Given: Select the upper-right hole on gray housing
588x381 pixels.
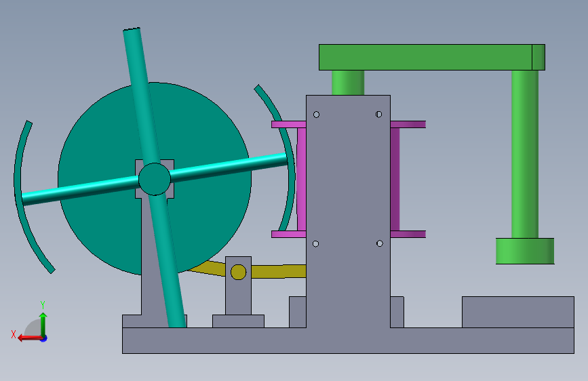Looking at the screenshot, I should [378, 114].
